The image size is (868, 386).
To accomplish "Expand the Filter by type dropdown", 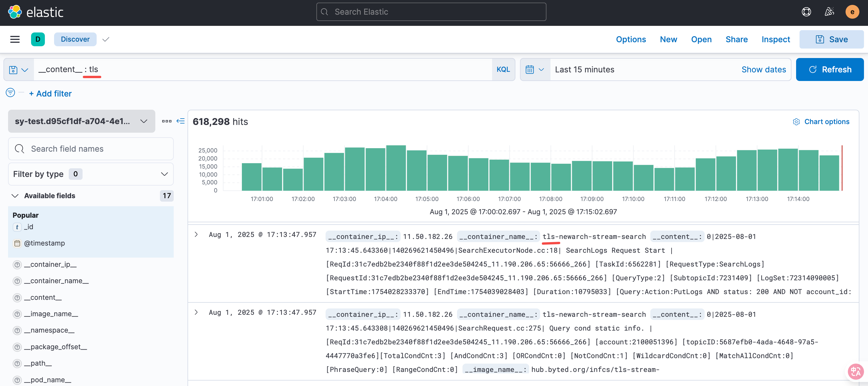I will point(91,174).
